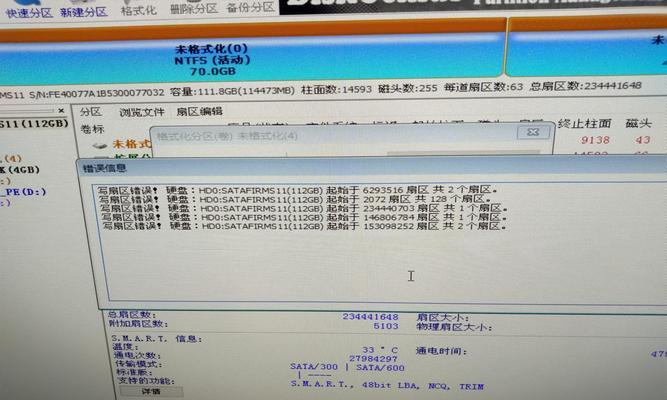Close the 格式化分区 dialog
The width and height of the screenshot is (667, 400).
(533, 132)
